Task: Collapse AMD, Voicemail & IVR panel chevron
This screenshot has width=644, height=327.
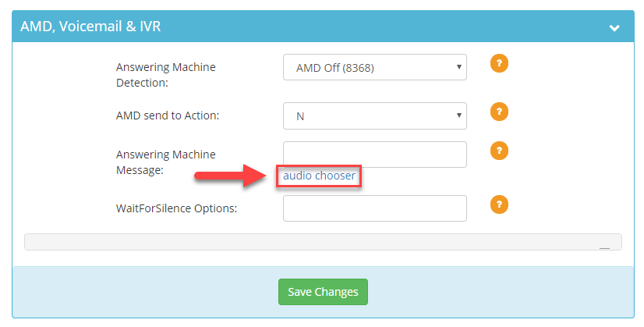Action: coord(614,28)
